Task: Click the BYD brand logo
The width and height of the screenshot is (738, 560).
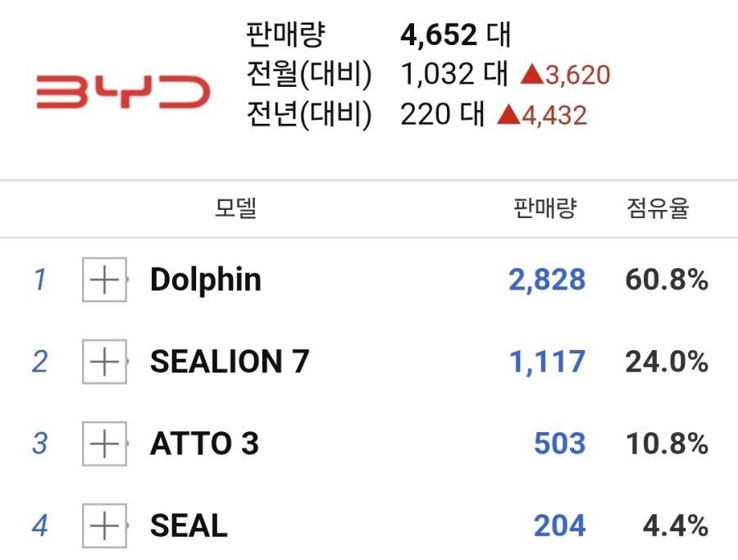Action: (123, 91)
